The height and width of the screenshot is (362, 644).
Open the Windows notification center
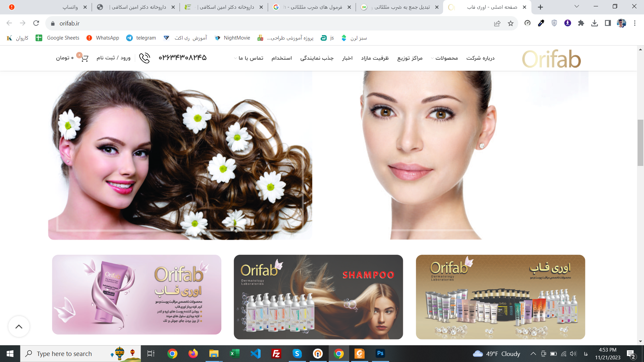[x=631, y=354]
